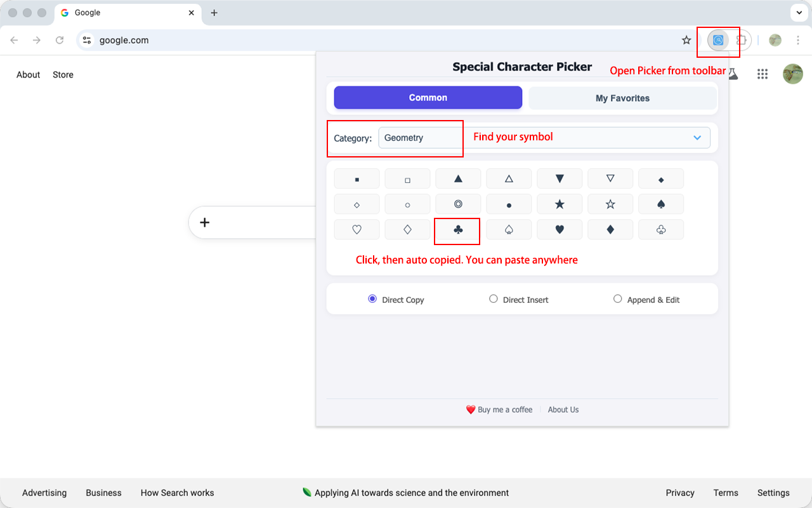Open the symbol Category dropdown
Image resolution: width=812 pixels, height=508 pixels.
pyautogui.click(x=697, y=137)
